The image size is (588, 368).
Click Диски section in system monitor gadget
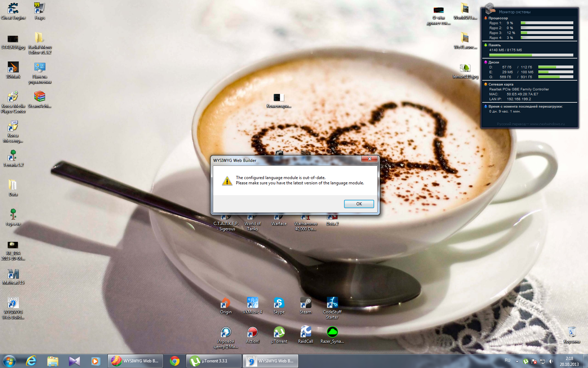[493, 62]
